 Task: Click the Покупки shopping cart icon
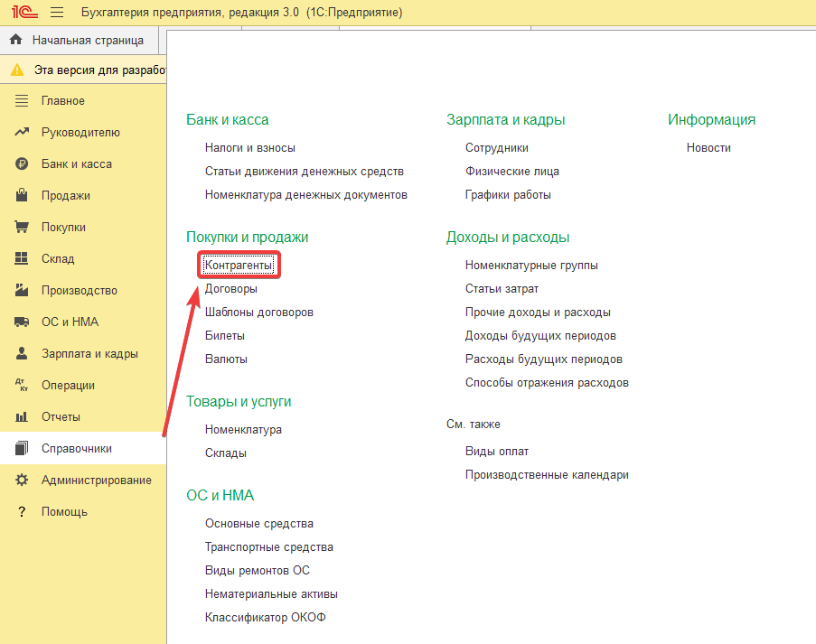point(22,228)
